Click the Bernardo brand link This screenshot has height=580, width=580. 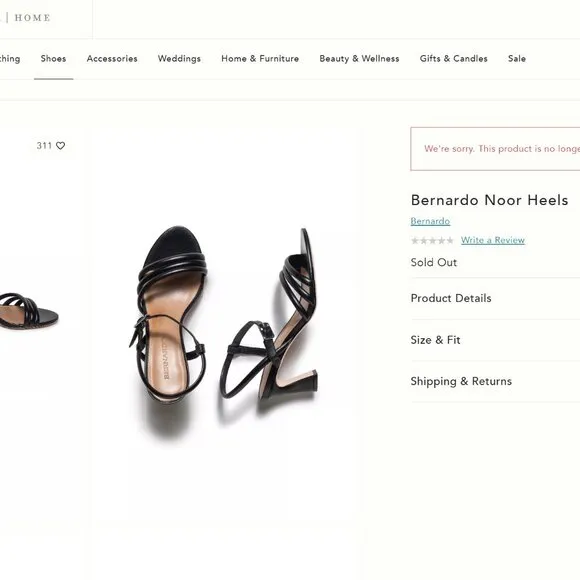coord(430,221)
